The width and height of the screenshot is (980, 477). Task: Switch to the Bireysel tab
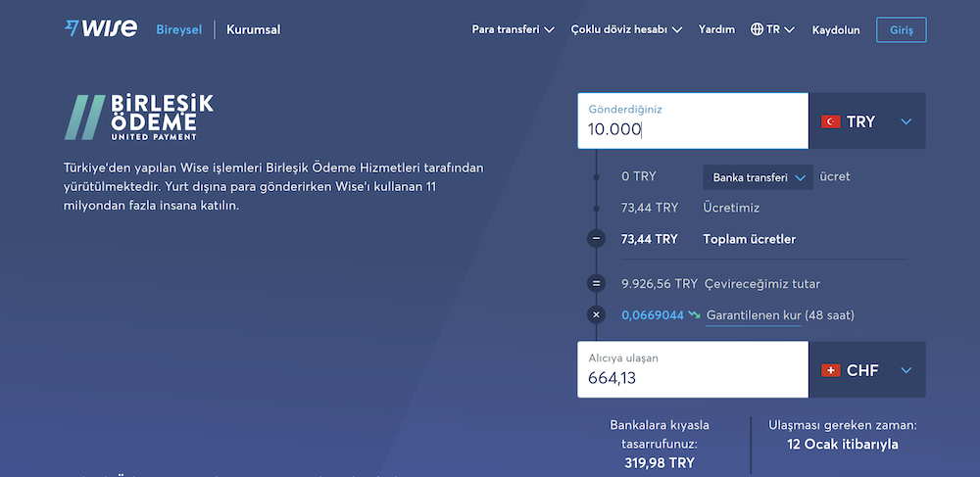click(x=178, y=29)
